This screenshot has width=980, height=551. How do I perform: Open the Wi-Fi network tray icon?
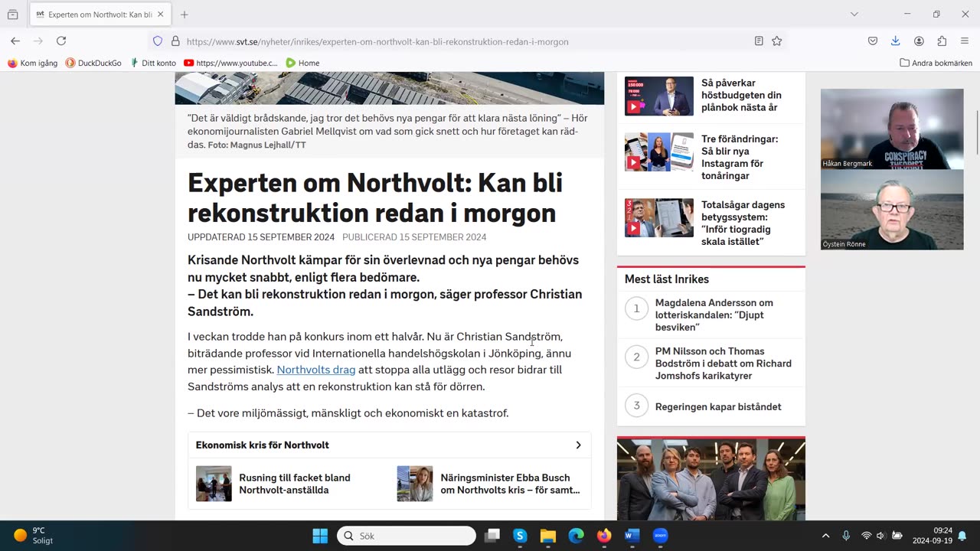866,536
